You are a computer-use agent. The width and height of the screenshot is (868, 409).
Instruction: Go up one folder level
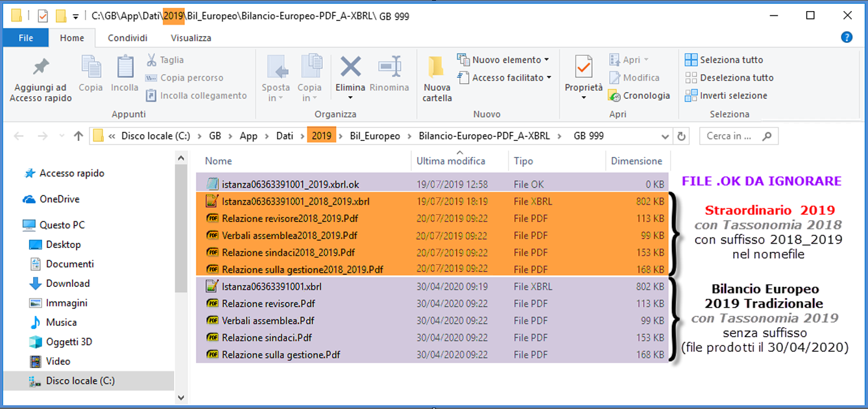click(78, 136)
